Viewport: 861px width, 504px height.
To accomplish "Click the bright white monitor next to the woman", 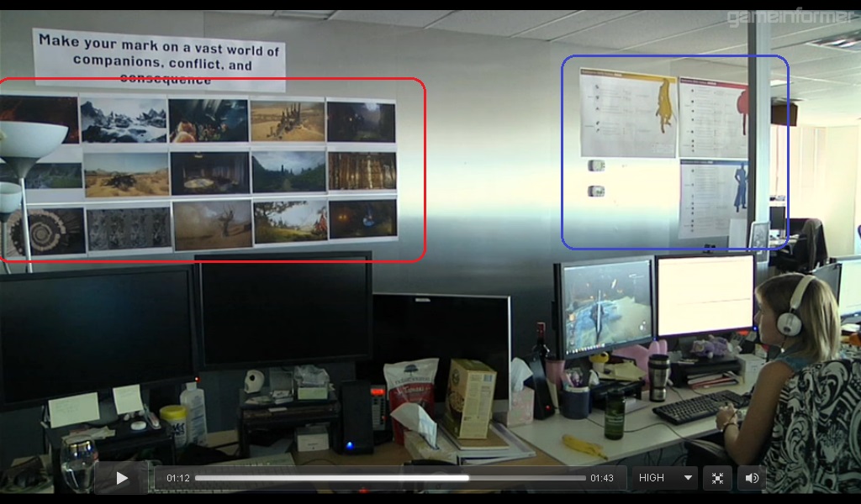I will click(x=705, y=295).
